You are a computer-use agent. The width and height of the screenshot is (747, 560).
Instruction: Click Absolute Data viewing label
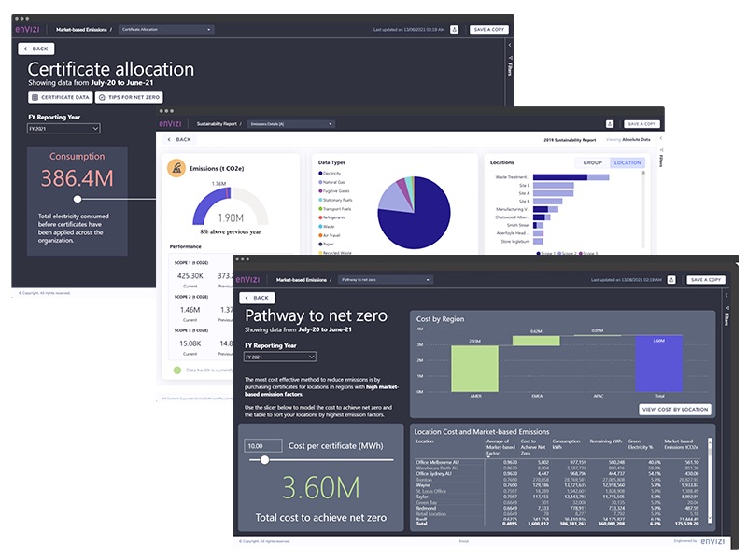point(636,139)
